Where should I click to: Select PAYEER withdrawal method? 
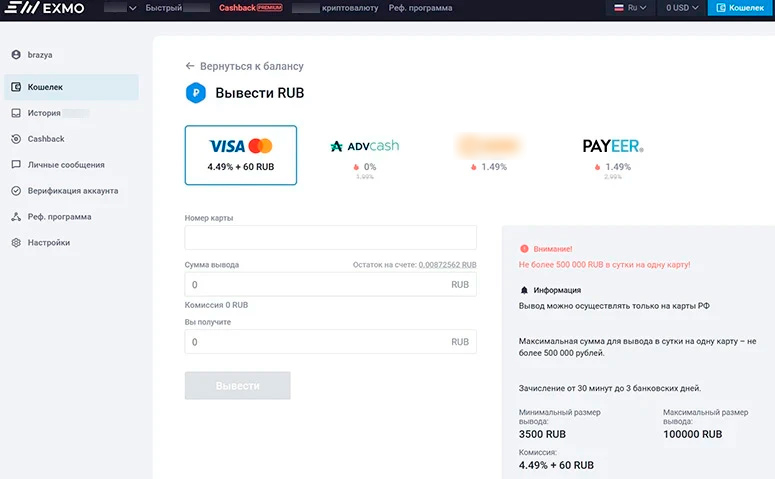pyautogui.click(x=612, y=155)
